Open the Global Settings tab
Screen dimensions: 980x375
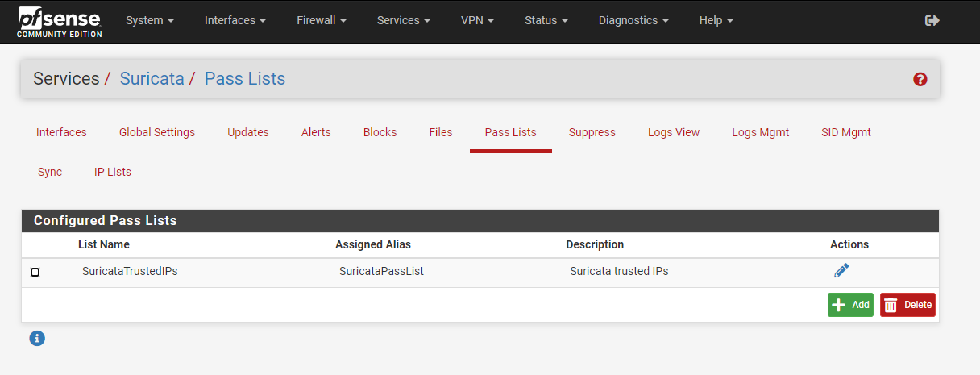157,132
